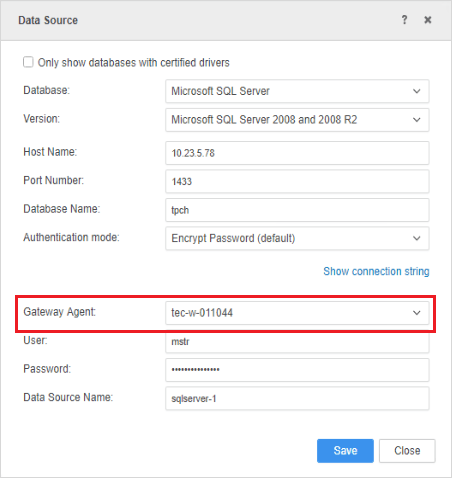
Task: Open the Database dropdown showing Microsoft SQL Server
Action: pyautogui.click(x=297, y=91)
